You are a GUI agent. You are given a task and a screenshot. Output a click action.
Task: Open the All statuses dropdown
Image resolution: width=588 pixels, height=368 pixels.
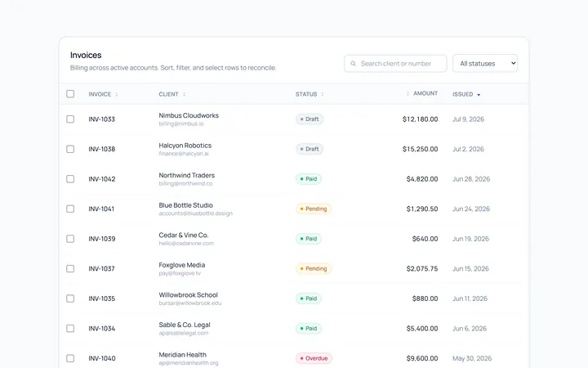tap(485, 64)
